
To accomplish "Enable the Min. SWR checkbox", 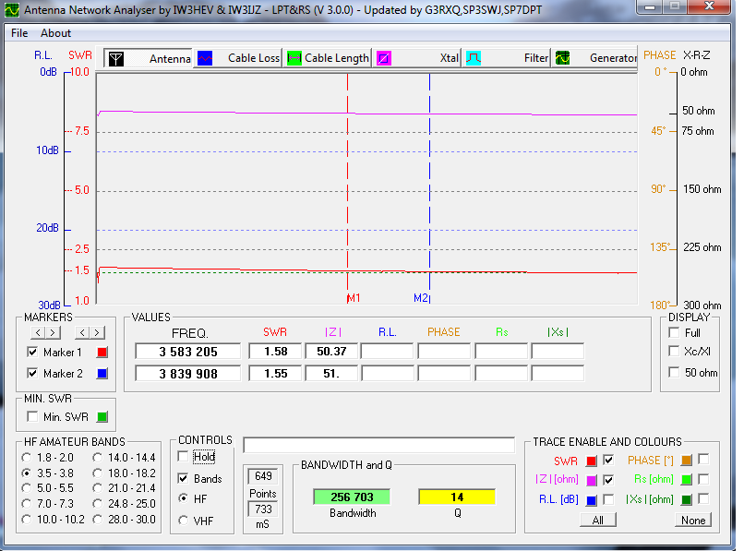I will pos(33,417).
